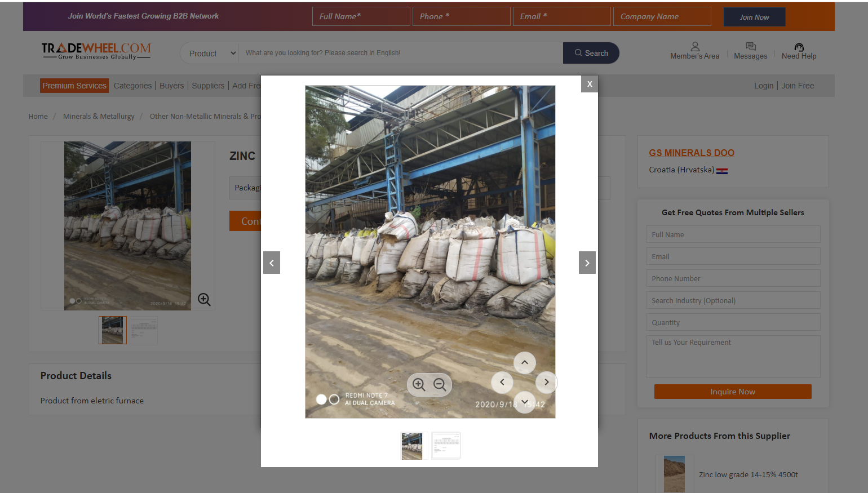
Task: Zoom in on the lightbox image
Action: [x=419, y=385]
